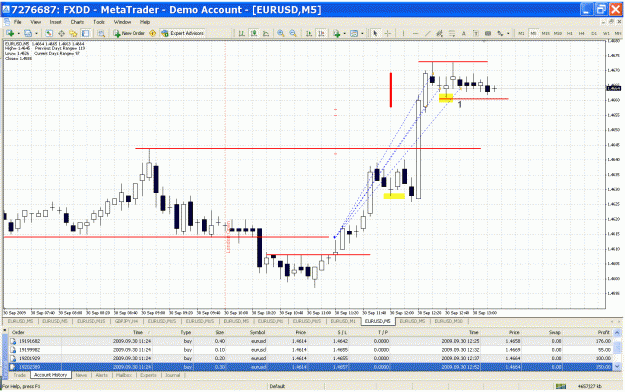Toggle Auto Scroll chart icon
The image size is (625, 392).
point(309,33)
